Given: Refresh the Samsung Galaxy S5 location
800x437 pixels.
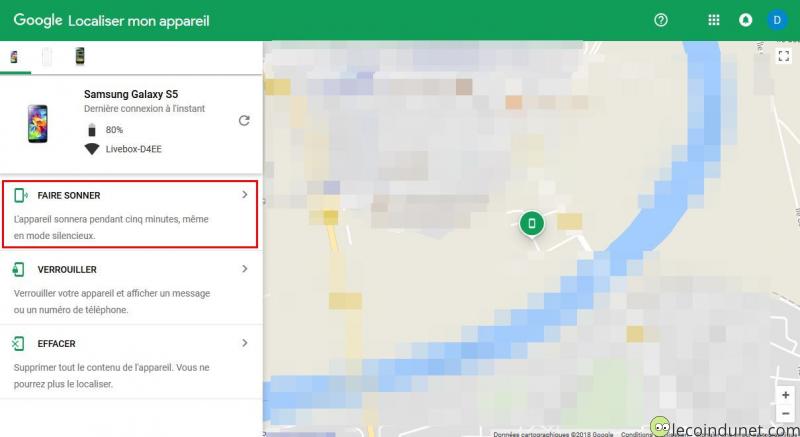Looking at the screenshot, I should [x=244, y=120].
